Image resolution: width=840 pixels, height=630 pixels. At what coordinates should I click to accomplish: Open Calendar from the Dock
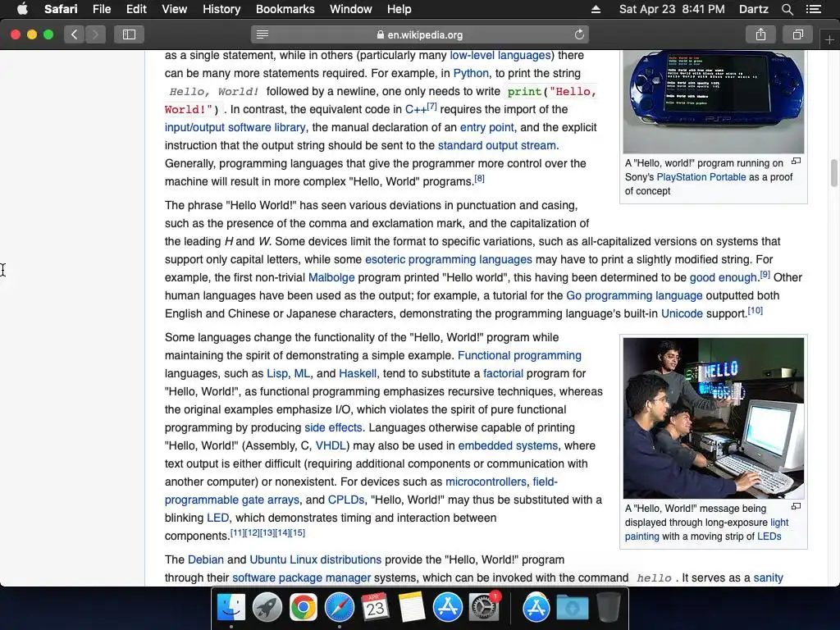pyautogui.click(x=375, y=608)
